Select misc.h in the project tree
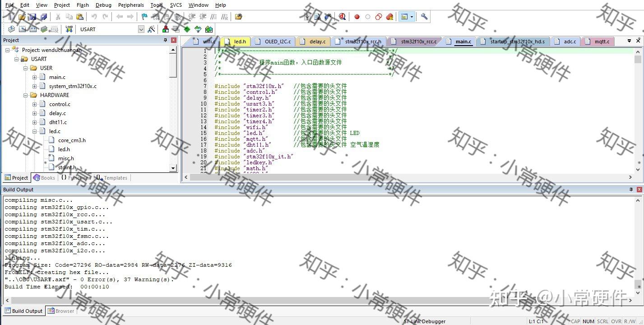The image size is (644, 325). point(66,158)
